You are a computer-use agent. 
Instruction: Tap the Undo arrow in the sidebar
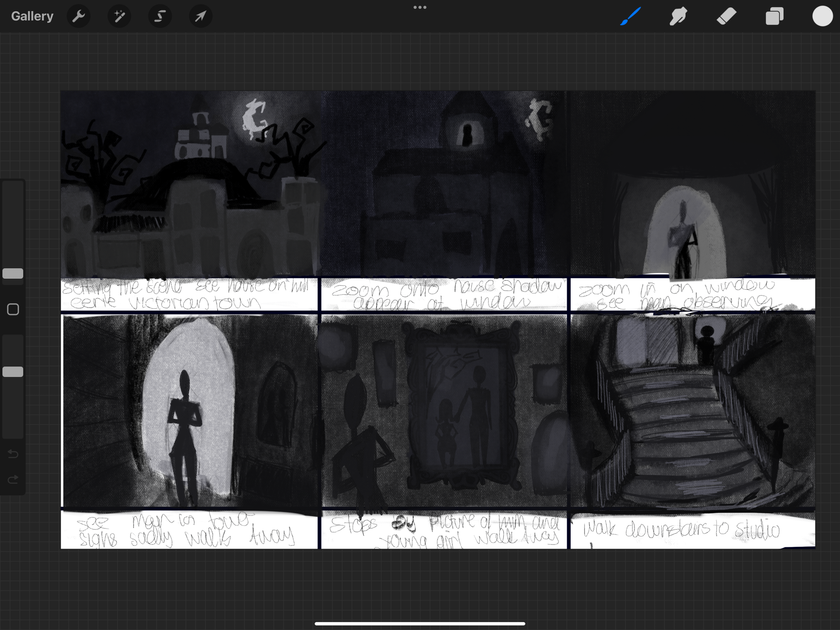tap(12, 454)
